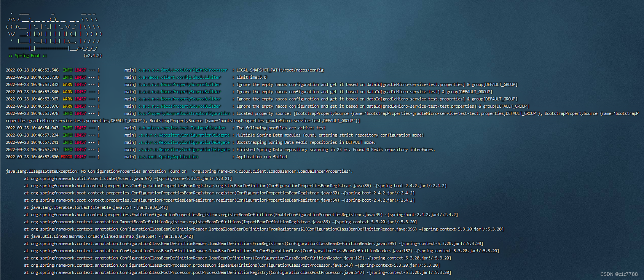Viewport: 644px width, 280px height.
Task: Click the LinkedHashMap.forEach(LinkedHashMap.java:684) frame
Action: (108, 236)
